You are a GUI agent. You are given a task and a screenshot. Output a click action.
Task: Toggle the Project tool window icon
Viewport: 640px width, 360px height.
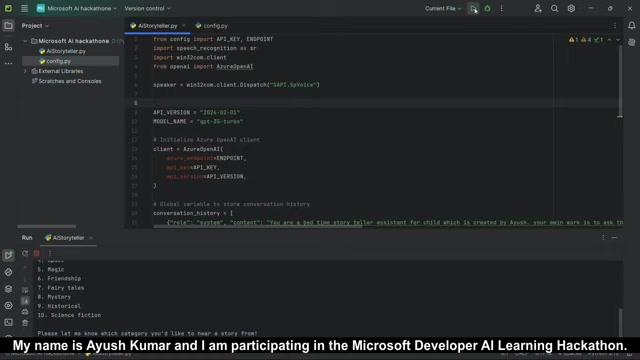[8, 26]
